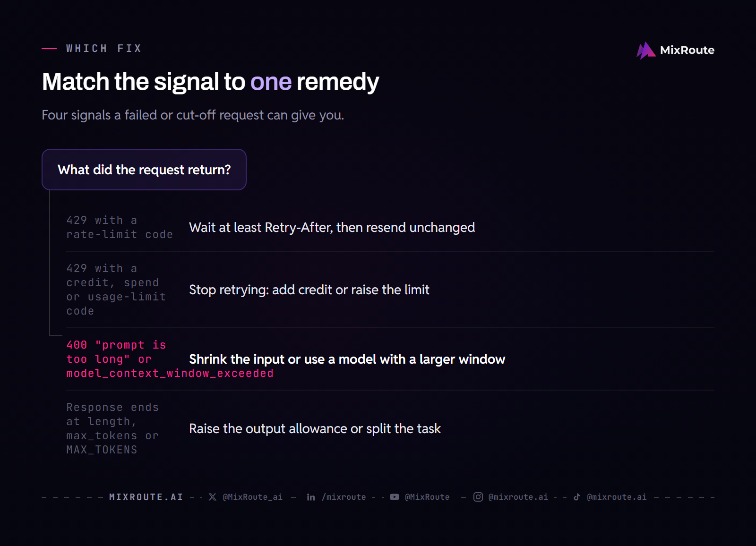This screenshot has height=546, width=756.
Task: Click the MIXROUTE.AI footer text
Action: point(146,497)
